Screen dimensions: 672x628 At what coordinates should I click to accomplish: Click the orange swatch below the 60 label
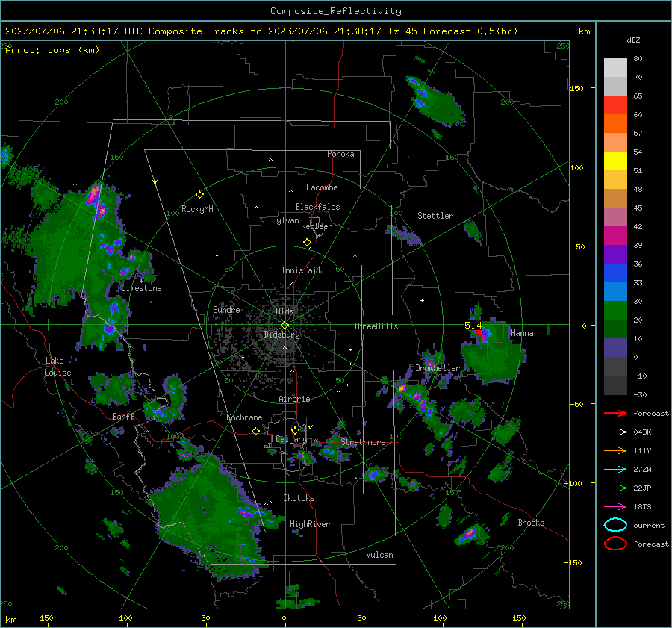tap(615, 123)
